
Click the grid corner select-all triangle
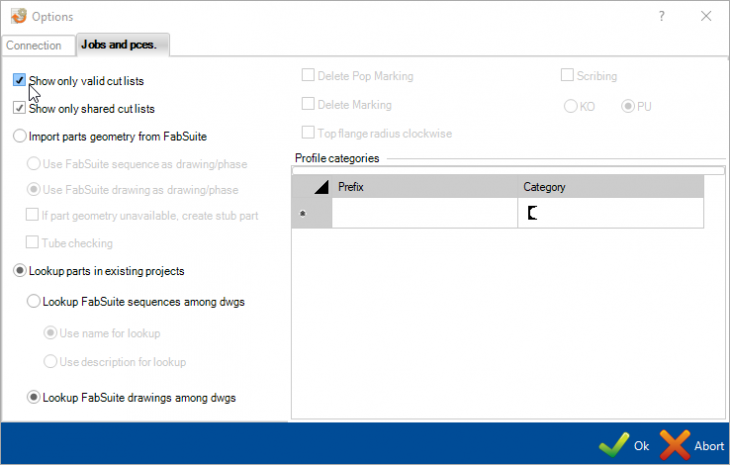pyautogui.click(x=320, y=187)
